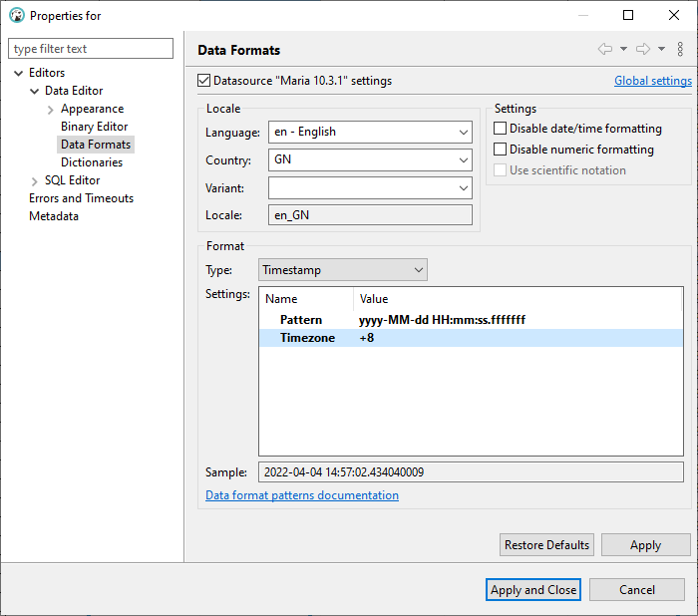Select the Data Editor tree item

(x=74, y=91)
